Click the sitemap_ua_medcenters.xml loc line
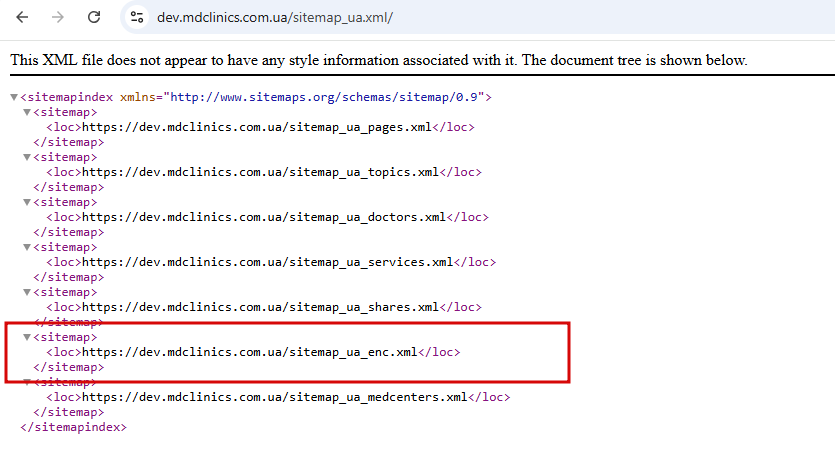 click(x=278, y=397)
